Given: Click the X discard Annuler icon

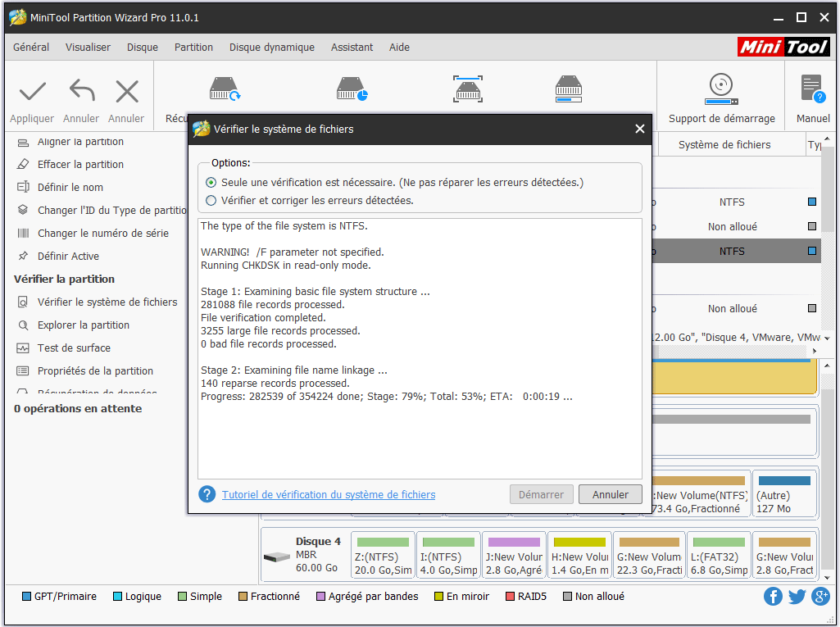Looking at the screenshot, I should (127, 91).
